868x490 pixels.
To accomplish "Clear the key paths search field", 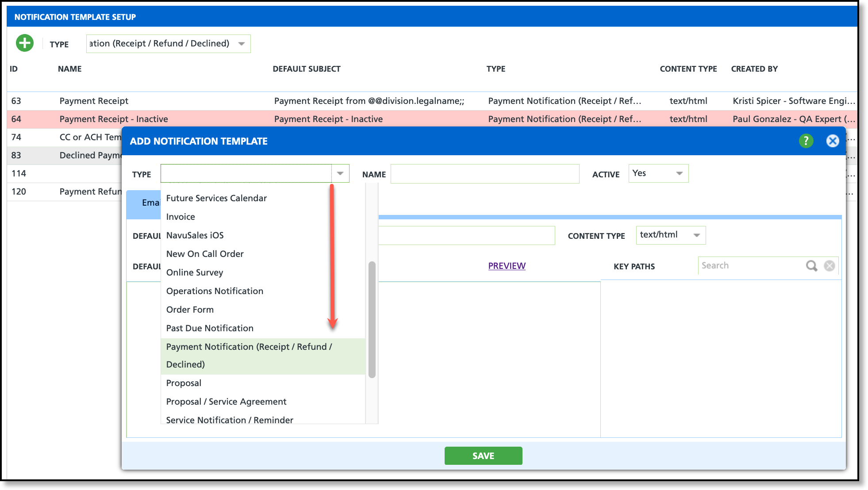I will pyautogui.click(x=830, y=266).
